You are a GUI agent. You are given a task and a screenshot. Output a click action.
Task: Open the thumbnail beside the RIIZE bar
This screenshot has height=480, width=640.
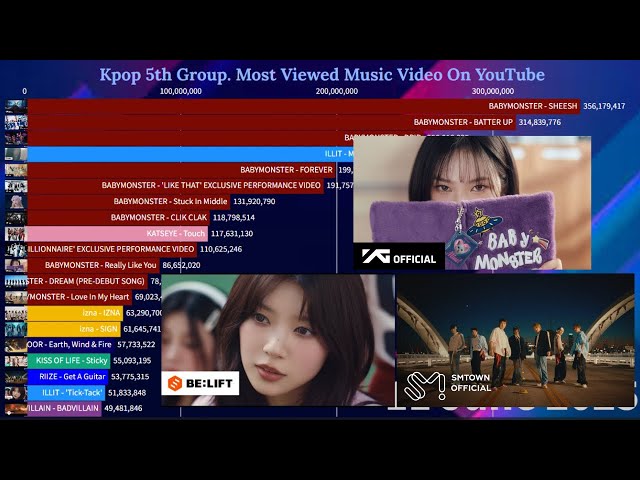(x=16, y=377)
